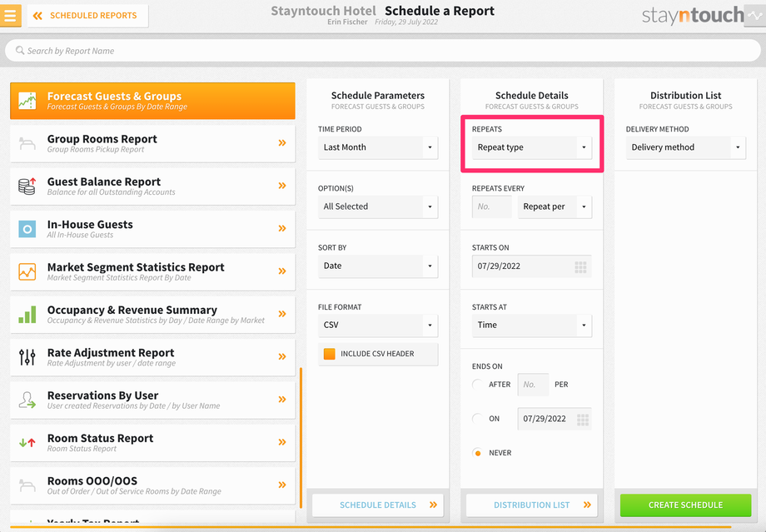Open Delivery method dropdown
The width and height of the screenshot is (766, 532).
[685, 147]
